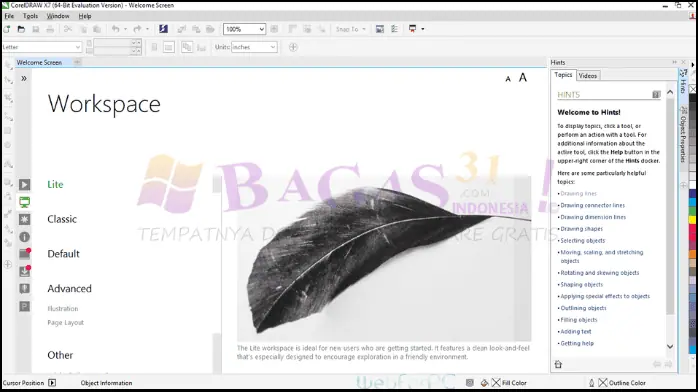This screenshot has width=698, height=392.
Task: Switch to the Videos tab in Hints
Action: click(588, 76)
